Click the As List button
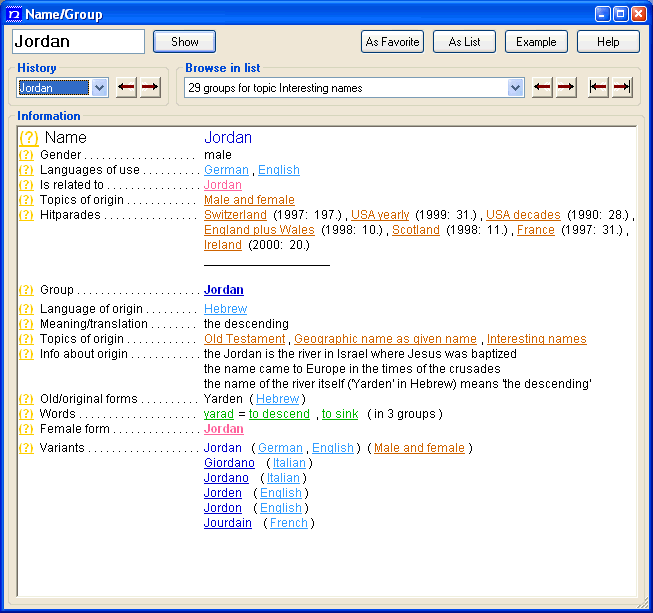 tap(464, 42)
